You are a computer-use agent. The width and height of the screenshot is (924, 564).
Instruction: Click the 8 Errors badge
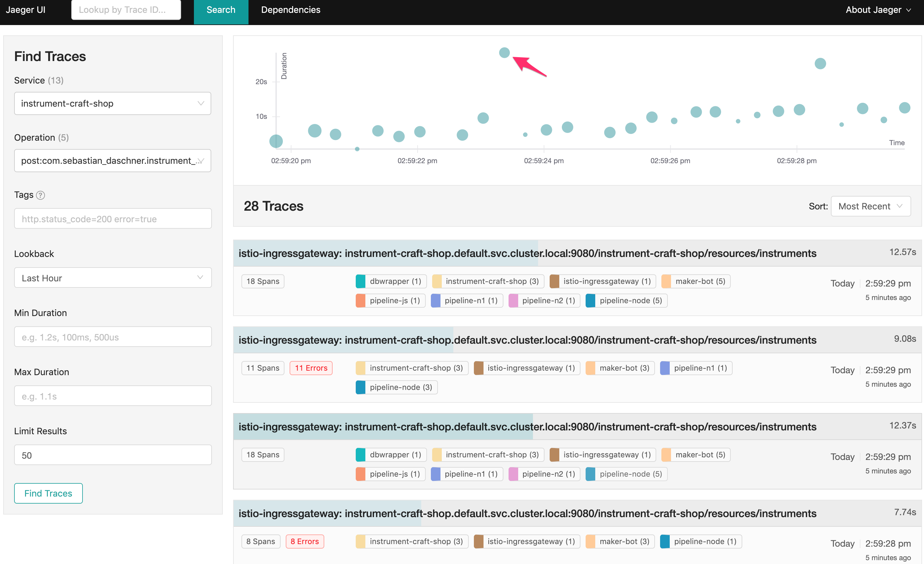point(304,541)
